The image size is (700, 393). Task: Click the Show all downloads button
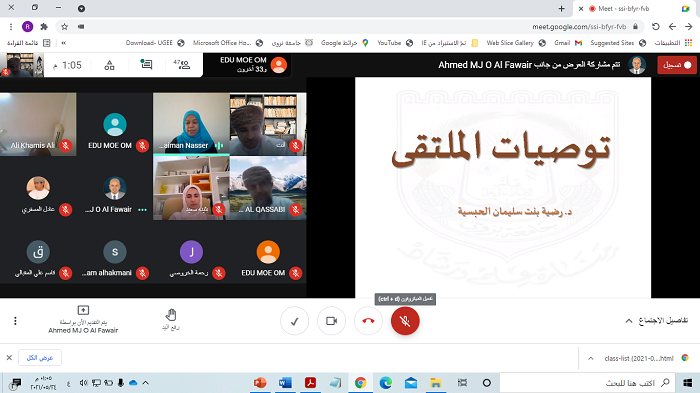pos(40,358)
